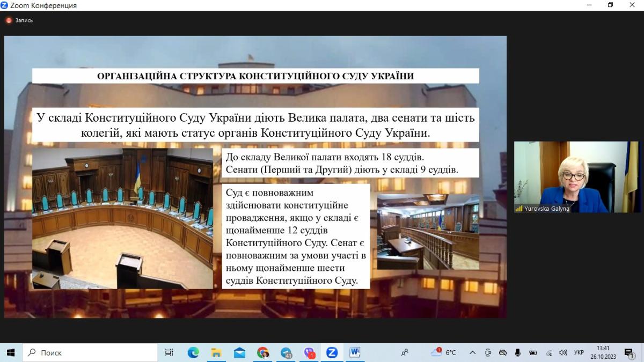Click the microphone tray icon
Screen dimensions: 644x362
518,352
